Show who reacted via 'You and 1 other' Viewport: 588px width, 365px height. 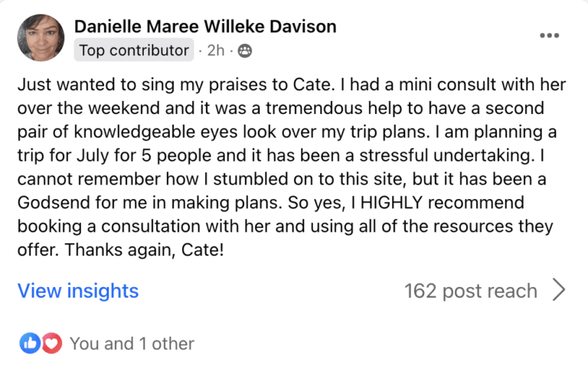click(x=132, y=344)
